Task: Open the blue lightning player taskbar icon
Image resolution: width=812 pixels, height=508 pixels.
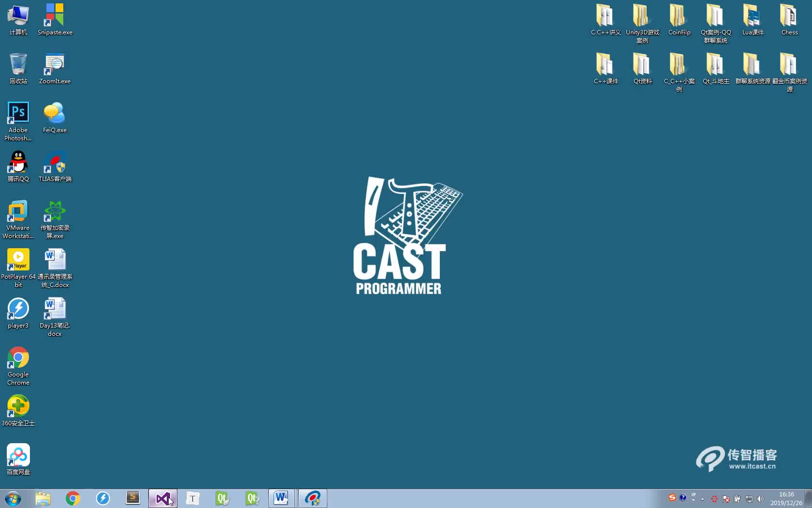Action: click(103, 498)
